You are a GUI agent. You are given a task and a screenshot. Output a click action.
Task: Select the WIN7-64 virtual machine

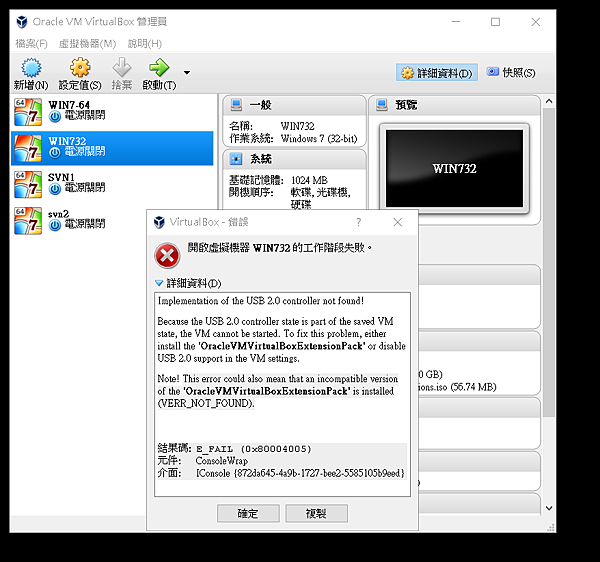click(x=112, y=112)
